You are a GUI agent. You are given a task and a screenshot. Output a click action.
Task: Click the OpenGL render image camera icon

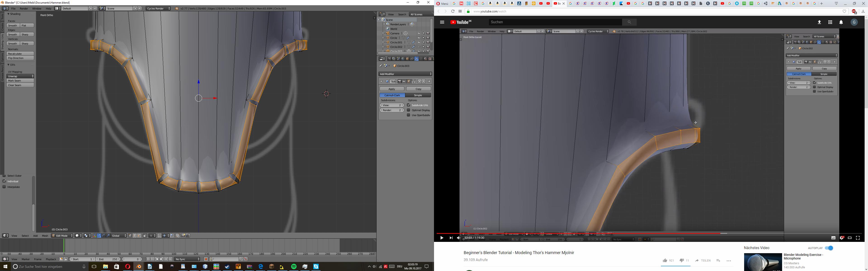183,236
